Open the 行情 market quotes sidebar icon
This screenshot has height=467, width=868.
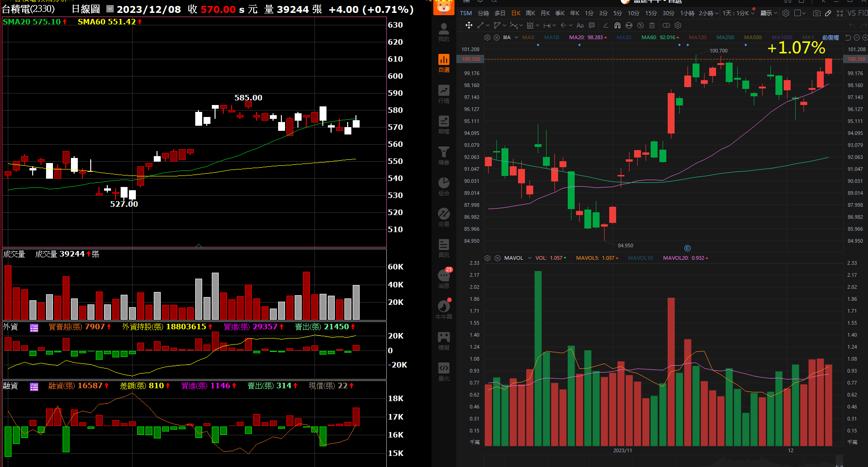tap(443, 94)
